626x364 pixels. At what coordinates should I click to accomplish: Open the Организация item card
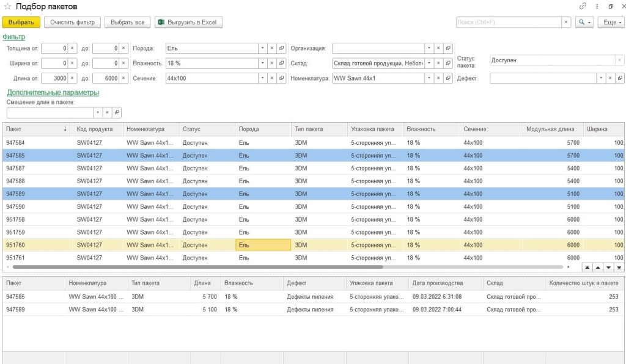(x=448, y=48)
